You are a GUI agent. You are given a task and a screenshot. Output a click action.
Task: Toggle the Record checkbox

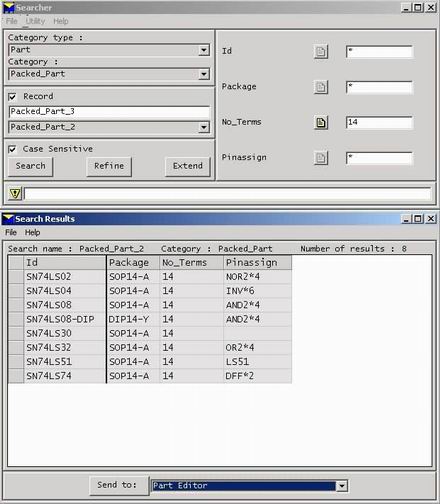pyautogui.click(x=12, y=97)
